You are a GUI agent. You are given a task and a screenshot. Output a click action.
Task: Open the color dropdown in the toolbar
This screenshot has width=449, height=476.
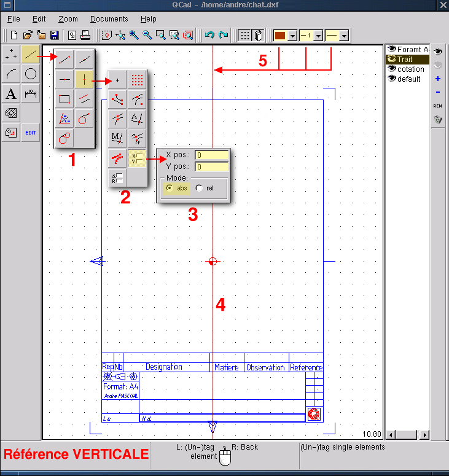292,36
